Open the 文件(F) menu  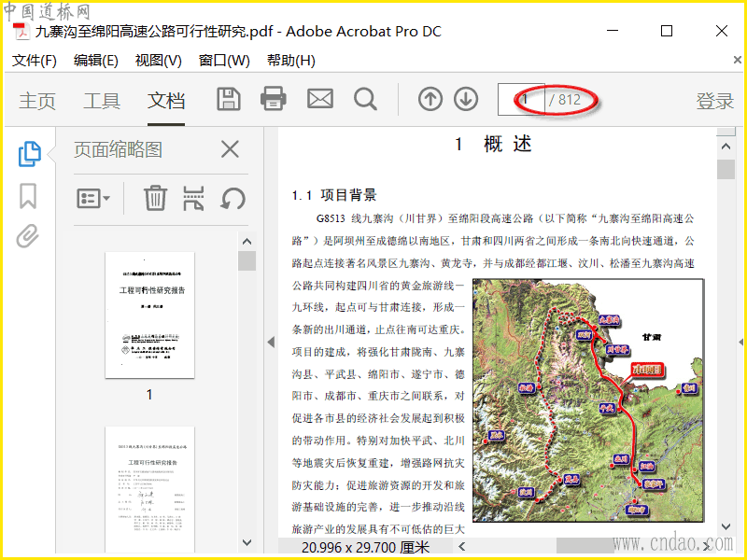[35, 61]
